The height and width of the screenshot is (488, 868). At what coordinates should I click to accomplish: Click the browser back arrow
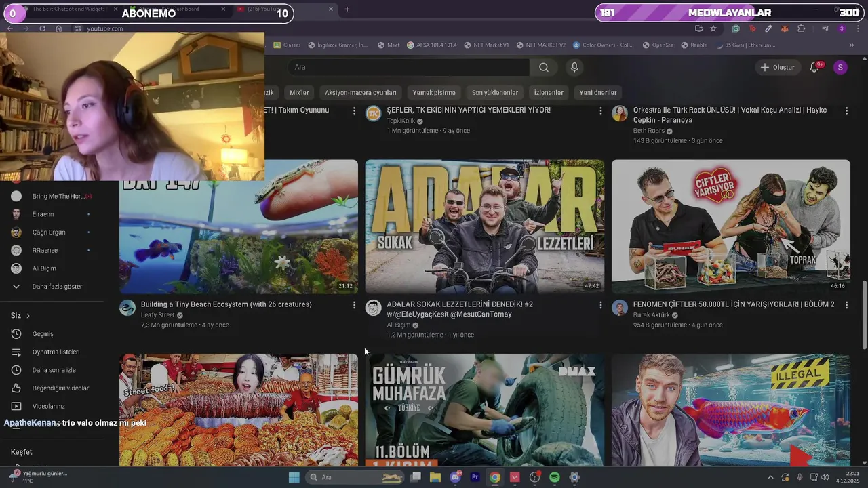[x=9, y=28]
